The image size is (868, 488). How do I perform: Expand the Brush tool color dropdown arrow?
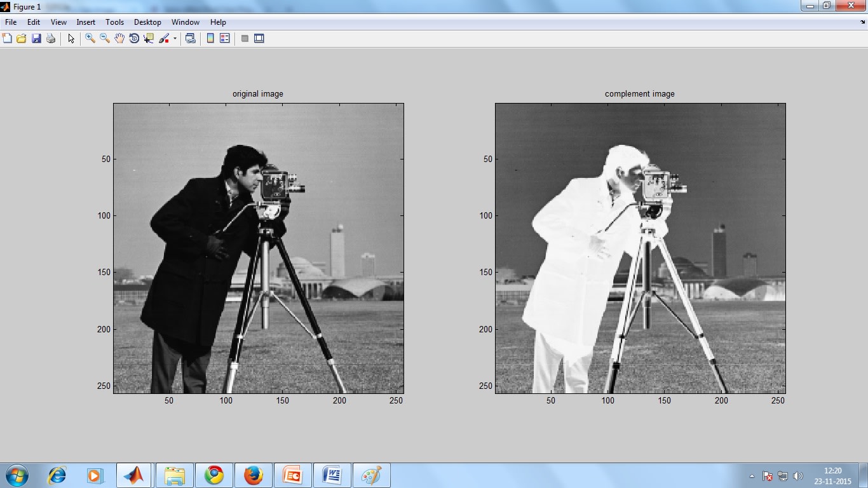coord(175,39)
